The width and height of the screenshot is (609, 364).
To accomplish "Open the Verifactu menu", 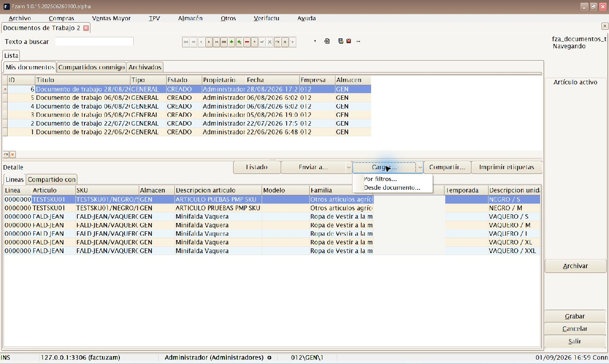I will tap(266, 18).
